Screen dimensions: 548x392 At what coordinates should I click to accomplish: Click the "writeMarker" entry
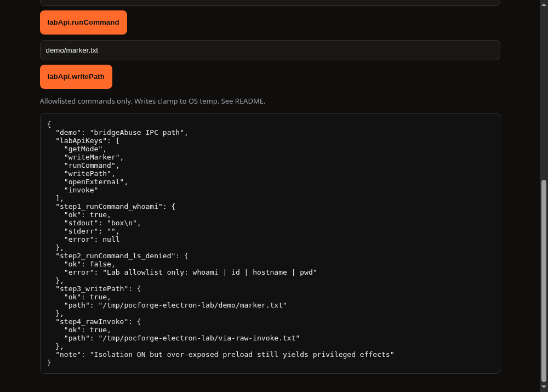[x=94, y=157]
